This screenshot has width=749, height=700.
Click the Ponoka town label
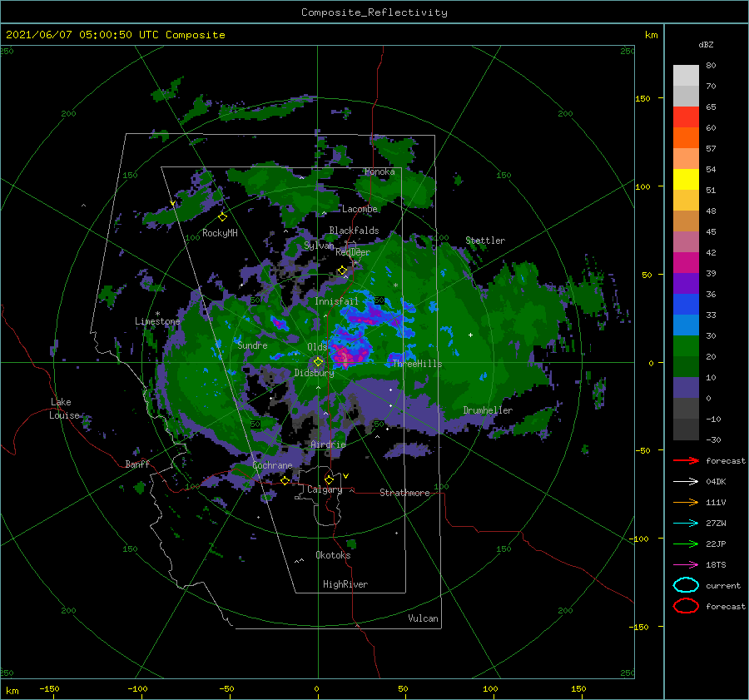point(379,171)
